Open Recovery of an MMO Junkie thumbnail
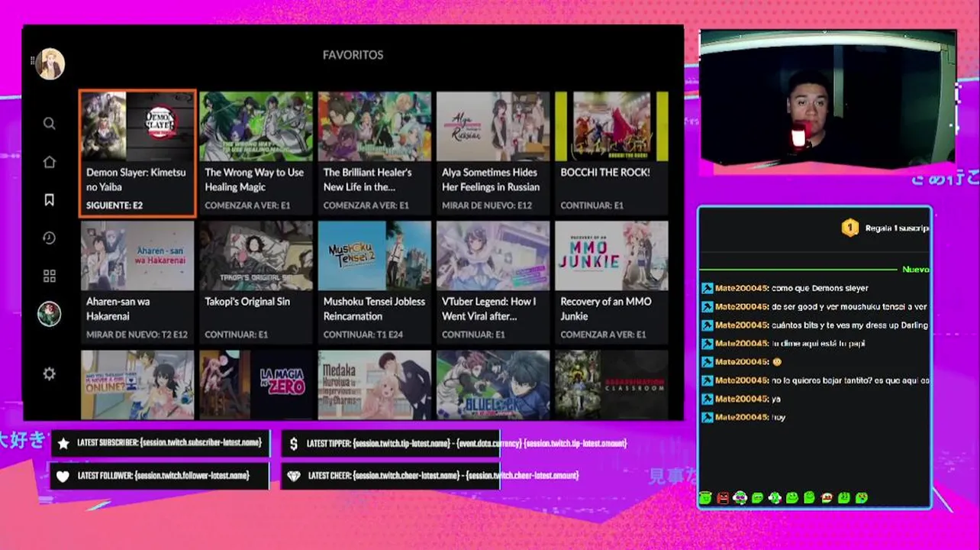The height and width of the screenshot is (550, 980). pos(611,256)
